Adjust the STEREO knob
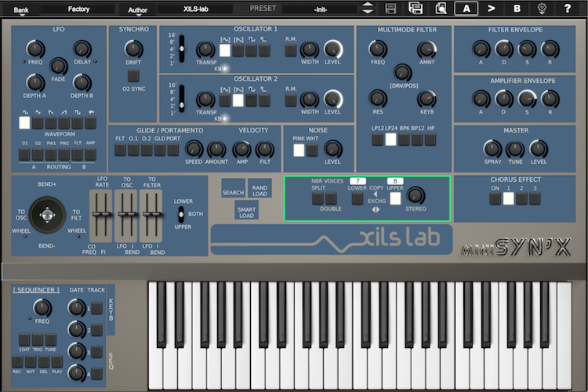The height and width of the screenshot is (392, 588). point(416,195)
